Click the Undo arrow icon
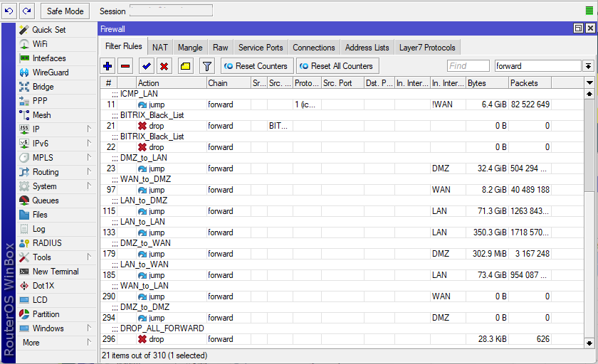 pos(9,11)
